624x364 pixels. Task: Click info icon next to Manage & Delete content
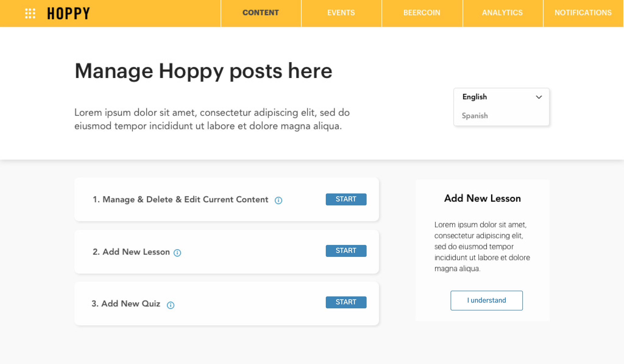[x=278, y=200]
